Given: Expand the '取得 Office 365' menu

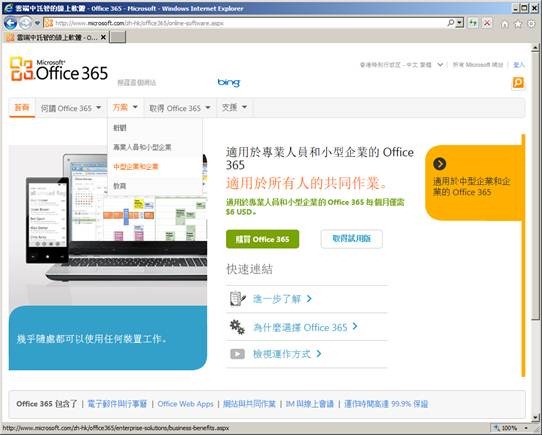Looking at the screenshot, I should tap(180, 108).
